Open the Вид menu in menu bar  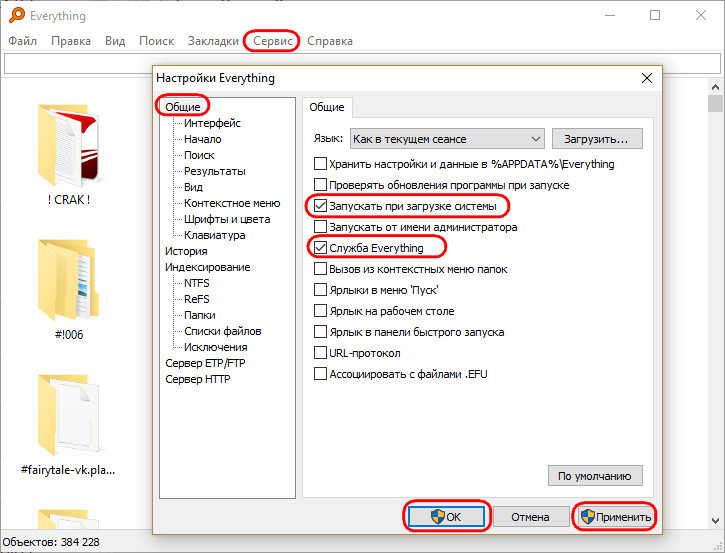(x=115, y=41)
